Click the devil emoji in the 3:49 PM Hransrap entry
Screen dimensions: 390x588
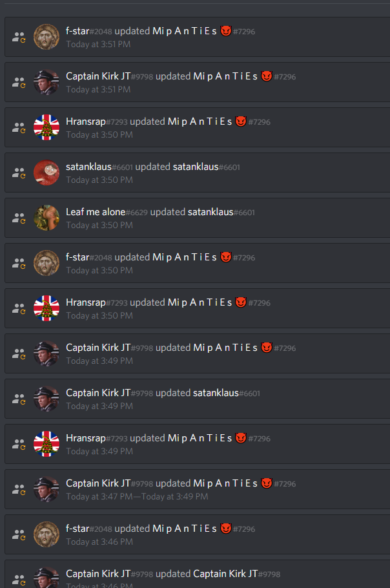pyautogui.click(x=241, y=437)
